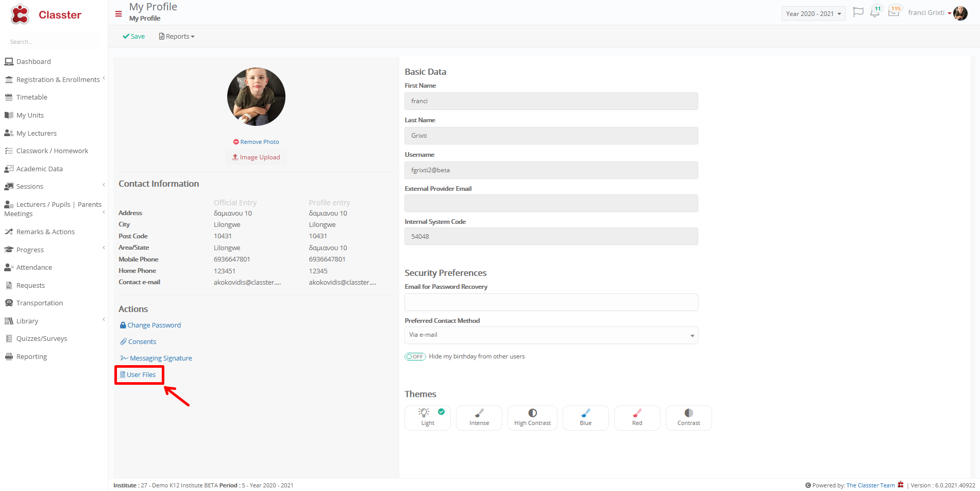Expand the Progress menu
The height and width of the screenshot is (491, 980).
click(x=104, y=248)
